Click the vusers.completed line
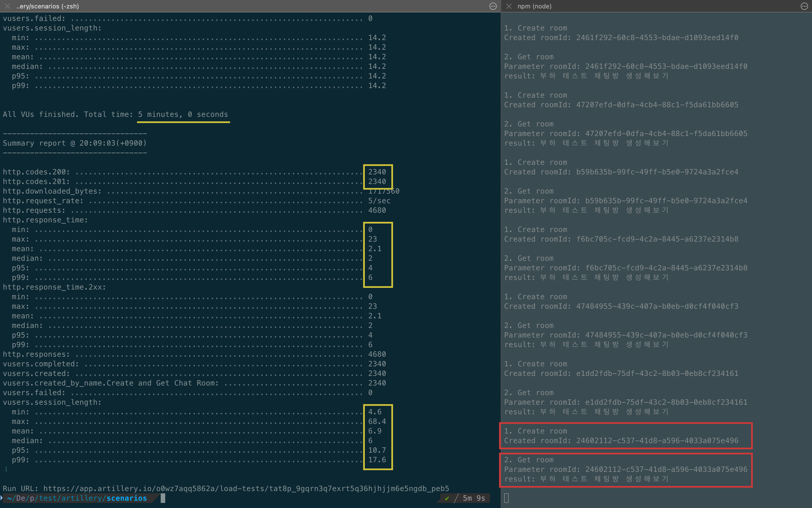812x508 pixels. pyautogui.click(x=194, y=364)
